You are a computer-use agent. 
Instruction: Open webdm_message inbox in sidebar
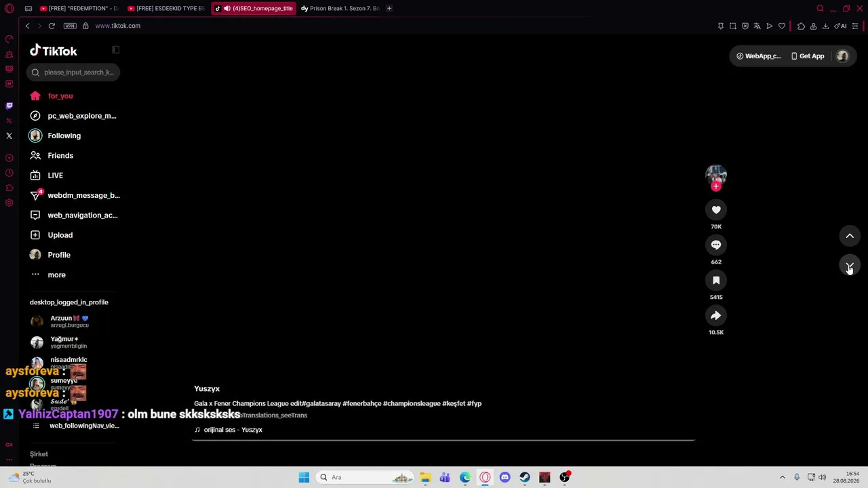click(x=74, y=195)
